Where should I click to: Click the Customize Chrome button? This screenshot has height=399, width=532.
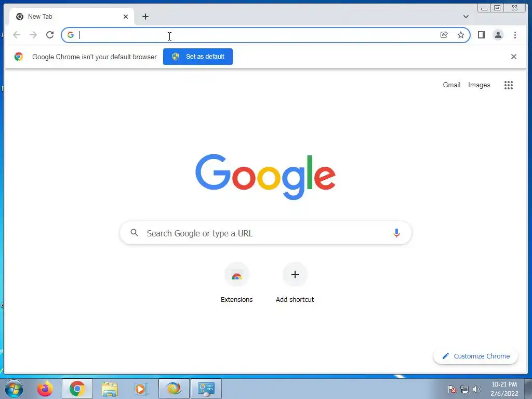476,356
